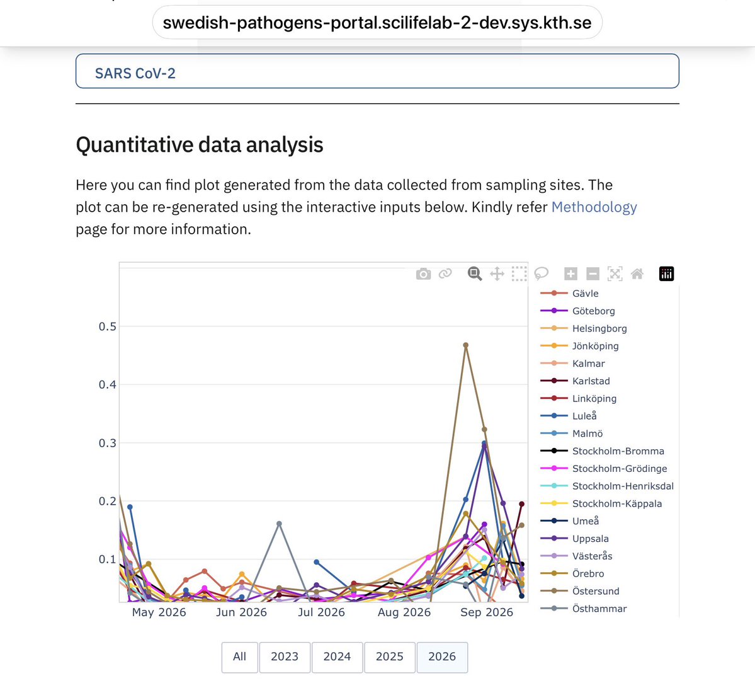
Task: Expand the SARS CoV-2 selector
Action: (x=377, y=71)
